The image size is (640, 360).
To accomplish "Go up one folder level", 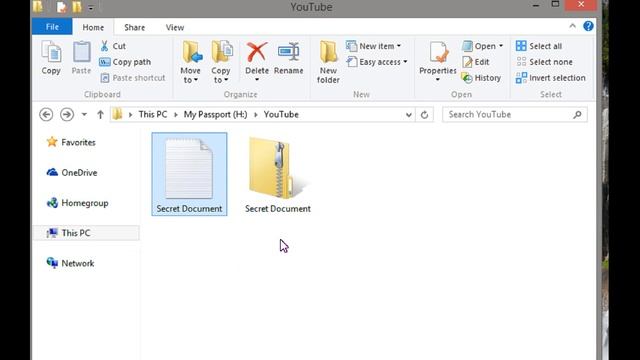I will 100,115.
